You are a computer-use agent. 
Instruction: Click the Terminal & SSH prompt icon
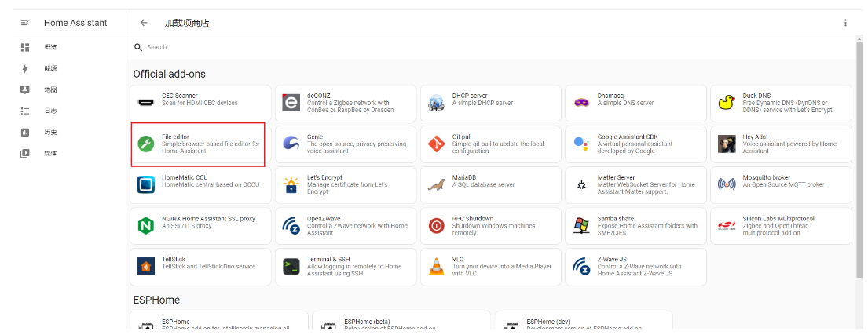(x=291, y=267)
